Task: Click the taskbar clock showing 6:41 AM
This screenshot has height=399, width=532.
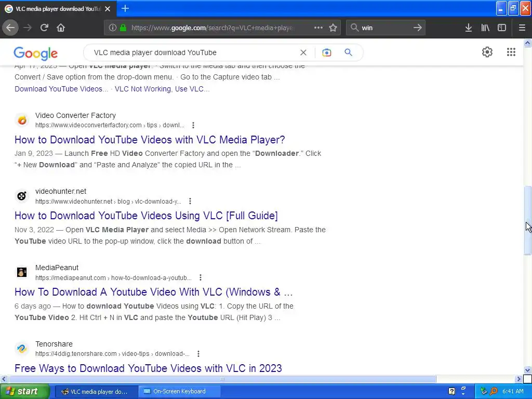Action: pyautogui.click(x=513, y=391)
